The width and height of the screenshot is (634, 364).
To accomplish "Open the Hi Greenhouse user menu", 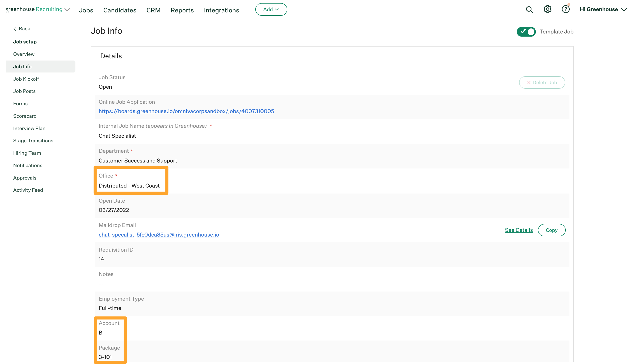I will tap(603, 10).
